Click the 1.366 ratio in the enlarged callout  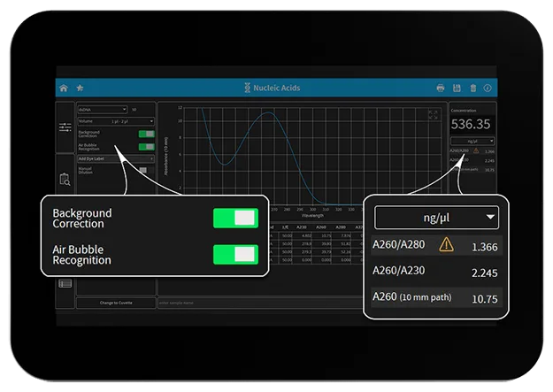point(485,247)
